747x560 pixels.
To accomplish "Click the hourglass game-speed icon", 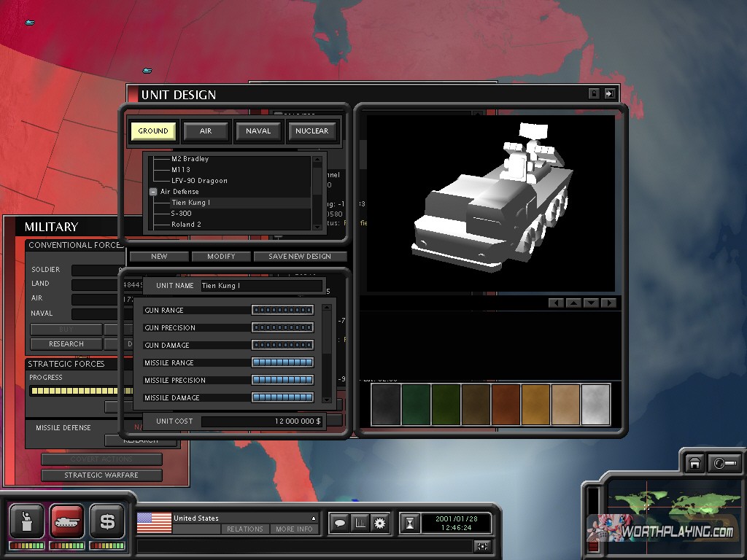I will pos(411,523).
